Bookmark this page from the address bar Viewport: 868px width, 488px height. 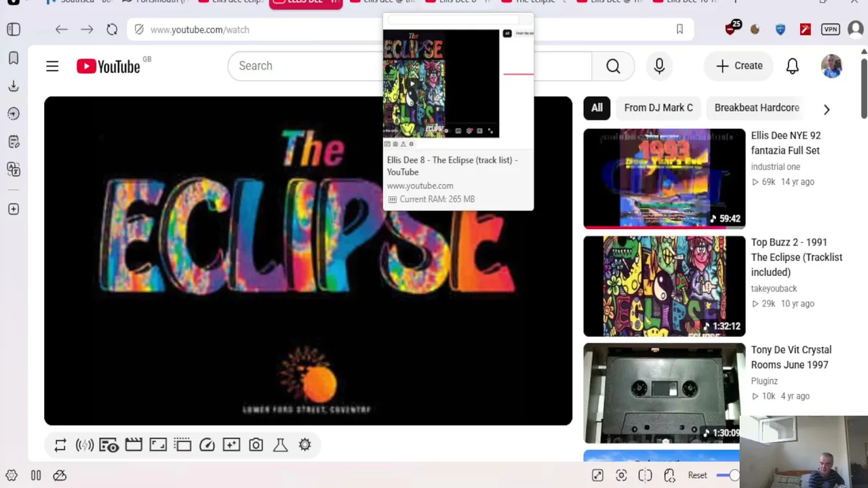point(679,29)
